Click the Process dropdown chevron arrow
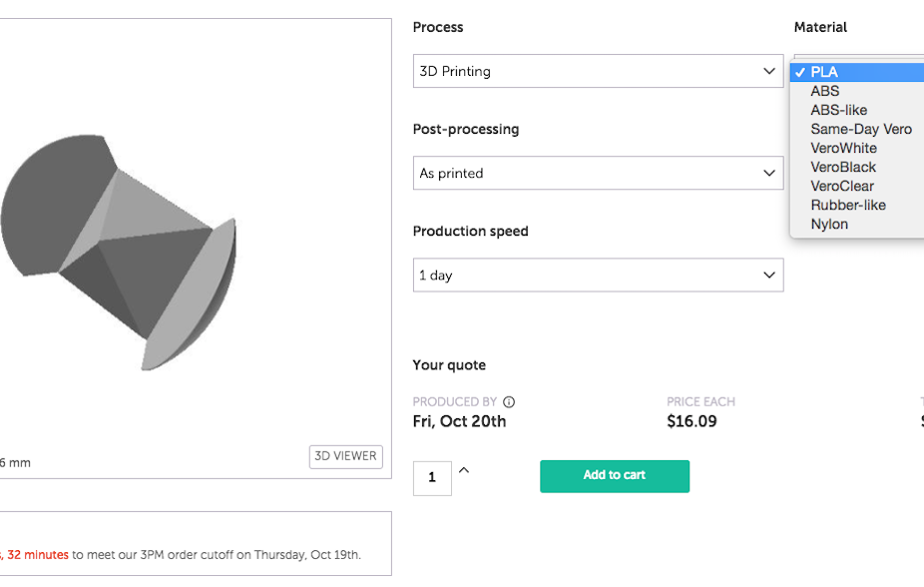Image resolution: width=924 pixels, height=587 pixels. (769, 71)
